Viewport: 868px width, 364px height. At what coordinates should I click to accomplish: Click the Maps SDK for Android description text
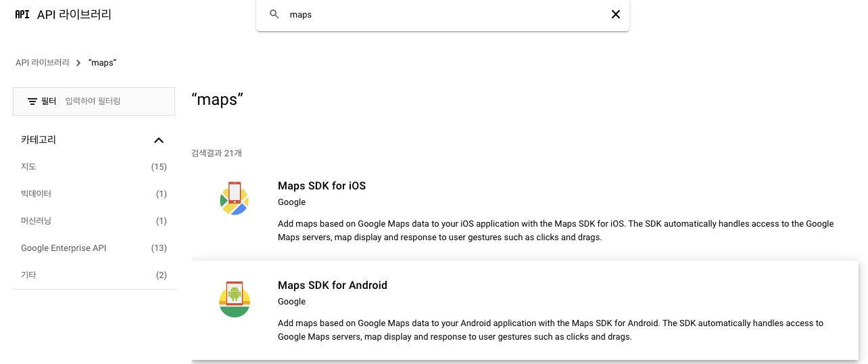pyautogui.click(x=550, y=330)
